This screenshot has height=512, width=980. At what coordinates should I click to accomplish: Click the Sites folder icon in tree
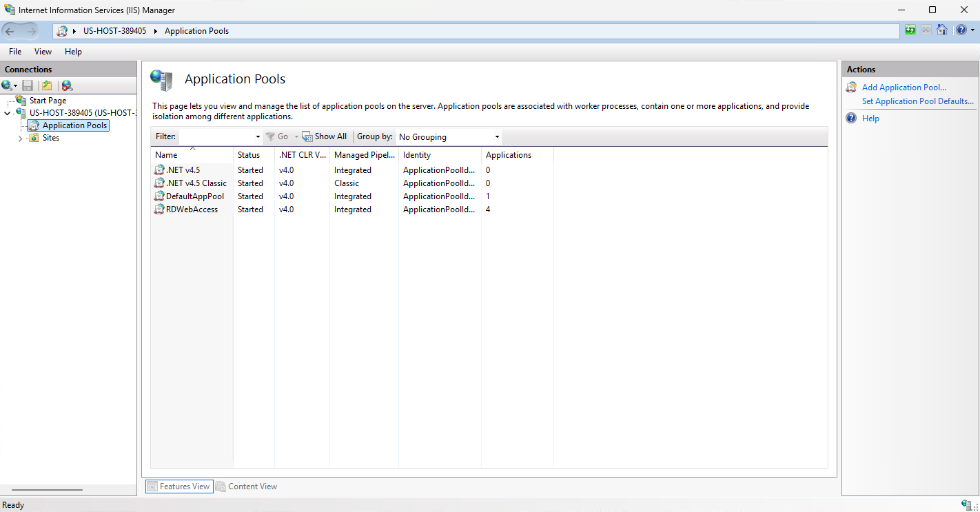[x=34, y=138]
